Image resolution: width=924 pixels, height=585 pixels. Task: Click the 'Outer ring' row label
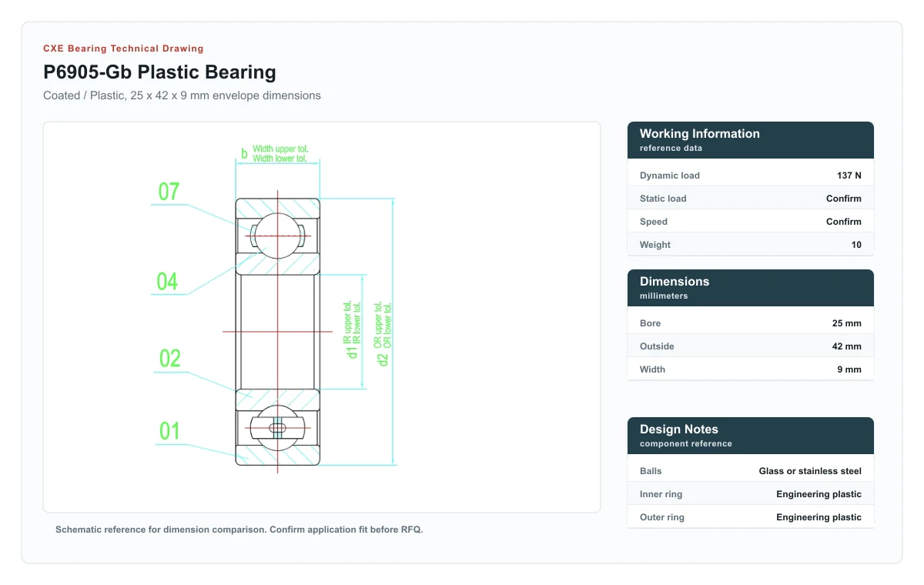tap(662, 517)
